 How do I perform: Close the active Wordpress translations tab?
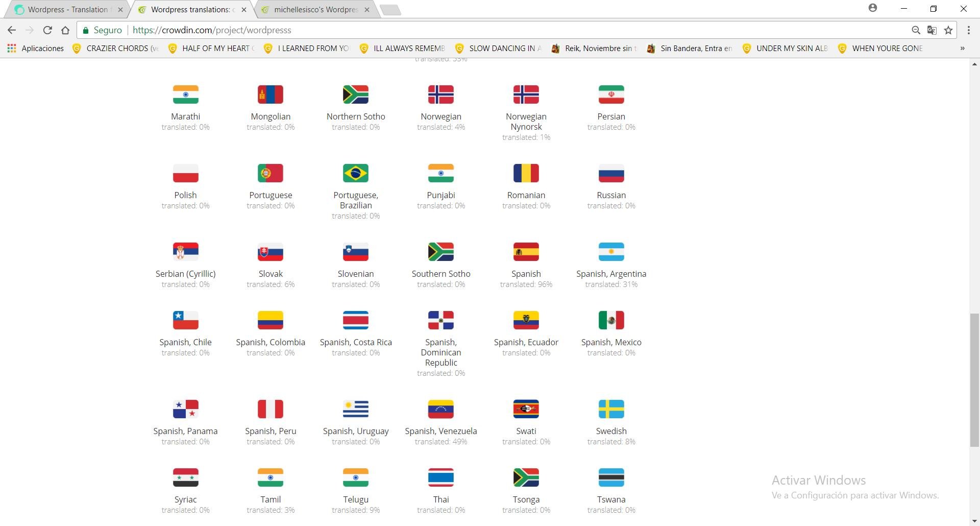pos(244,9)
